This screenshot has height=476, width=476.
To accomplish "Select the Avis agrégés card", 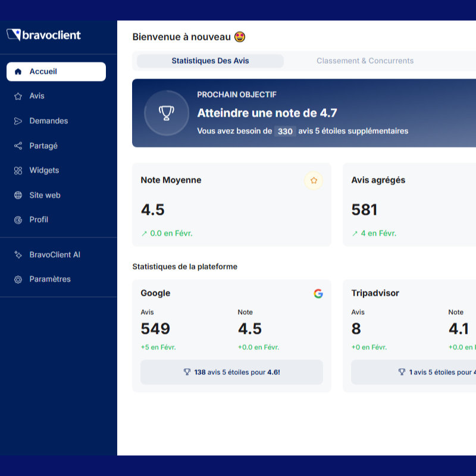I will 409,205.
